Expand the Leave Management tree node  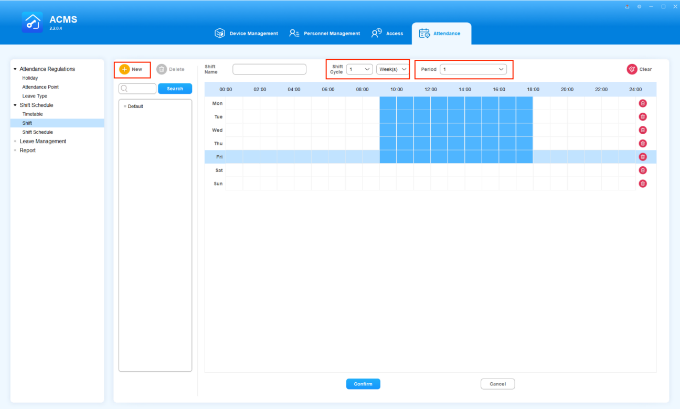coord(14,141)
